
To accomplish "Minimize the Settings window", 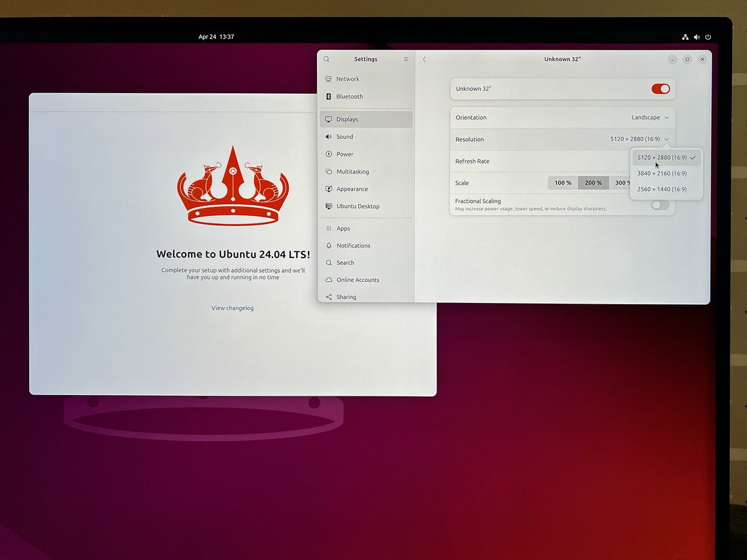I will click(x=672, y=59).
